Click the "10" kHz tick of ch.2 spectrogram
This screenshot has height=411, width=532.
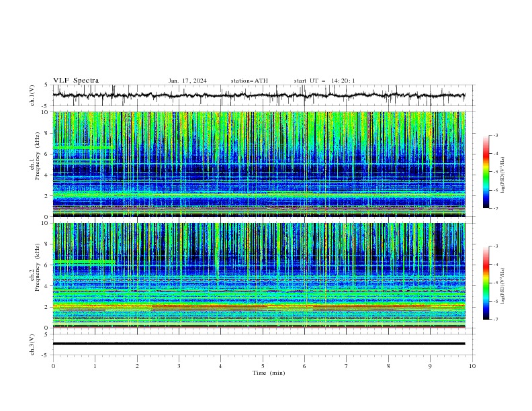46,223
